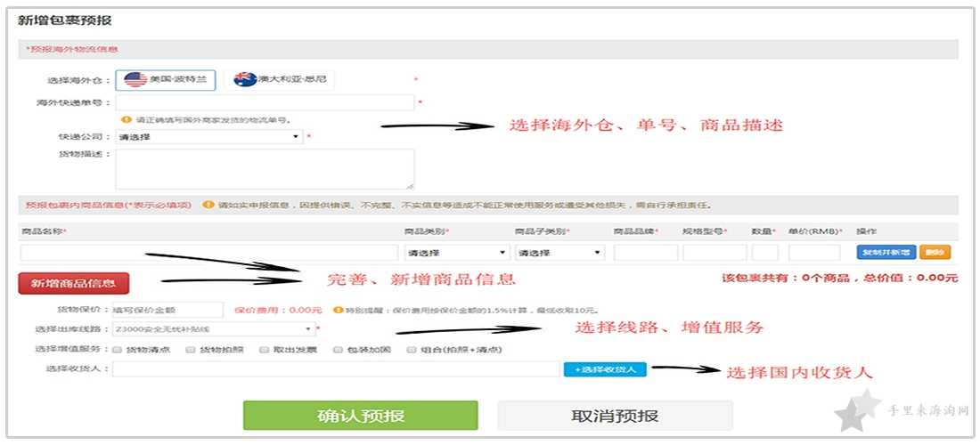Click the red 新增商品信息 button

[74, 283]
